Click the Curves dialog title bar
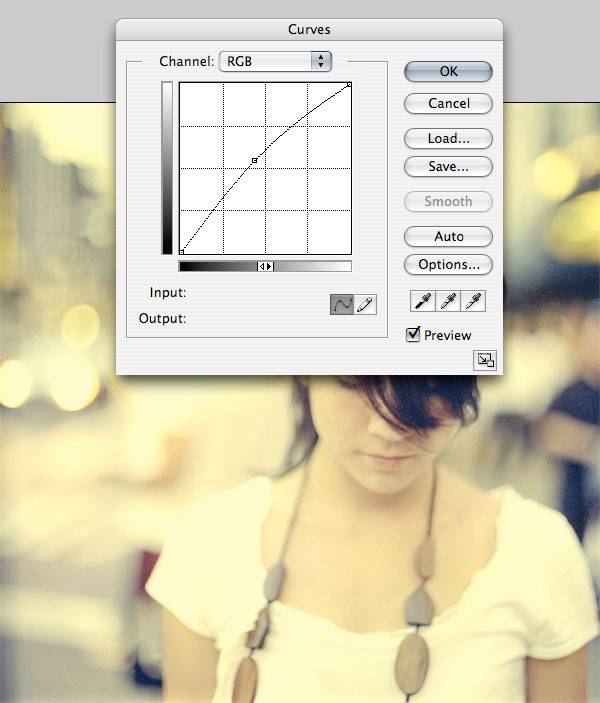The width and height of the screenshot is (600, 703). (309, 30)
